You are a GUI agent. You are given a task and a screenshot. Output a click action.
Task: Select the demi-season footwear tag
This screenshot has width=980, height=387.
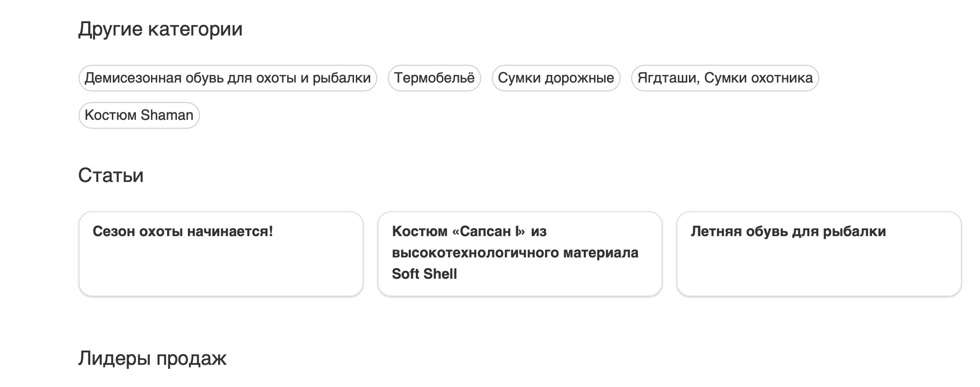pyautogui.click(x=227, y=78)
